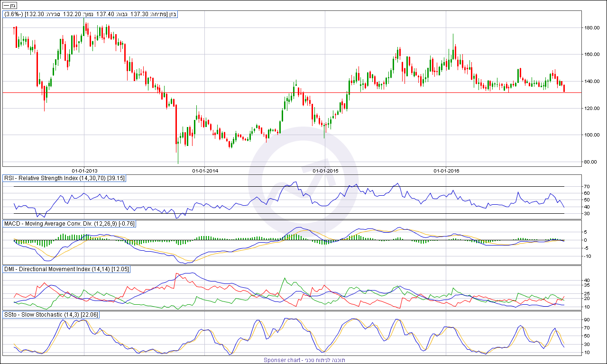This screenshot has width=607, height=364.
Task: Click the 80.00 price axis label
Action: tap(590, 162)
